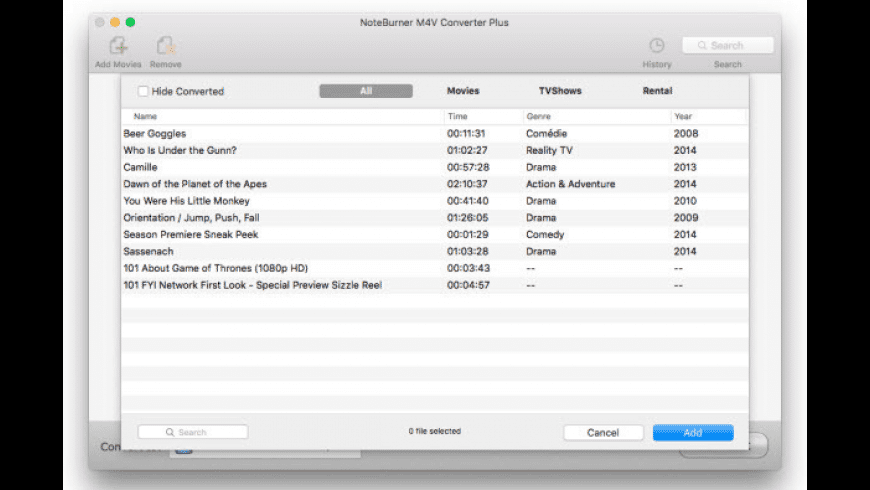Select the Sassenach row
870x490 pixels.
coord(149,252)
